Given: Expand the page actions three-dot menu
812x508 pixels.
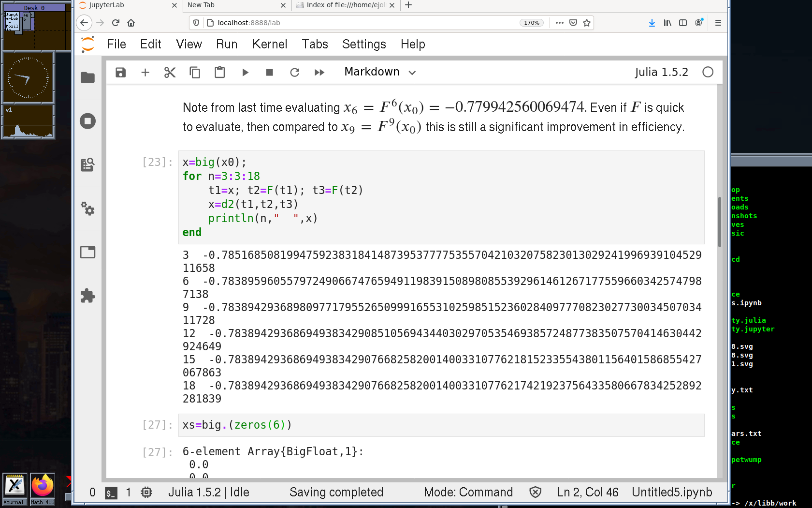Looking at the screenshot, I should (x=559, y=23).
